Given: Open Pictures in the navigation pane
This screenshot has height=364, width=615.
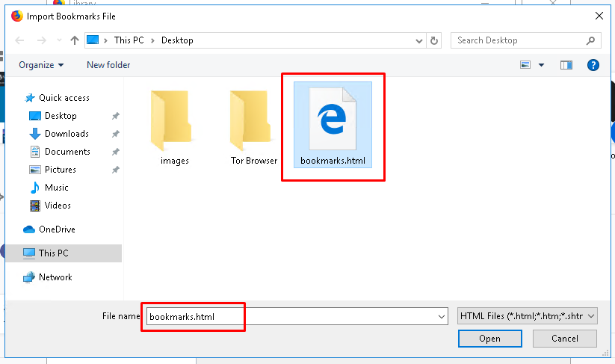Looking at the screenshot, I should pos(60,170).
